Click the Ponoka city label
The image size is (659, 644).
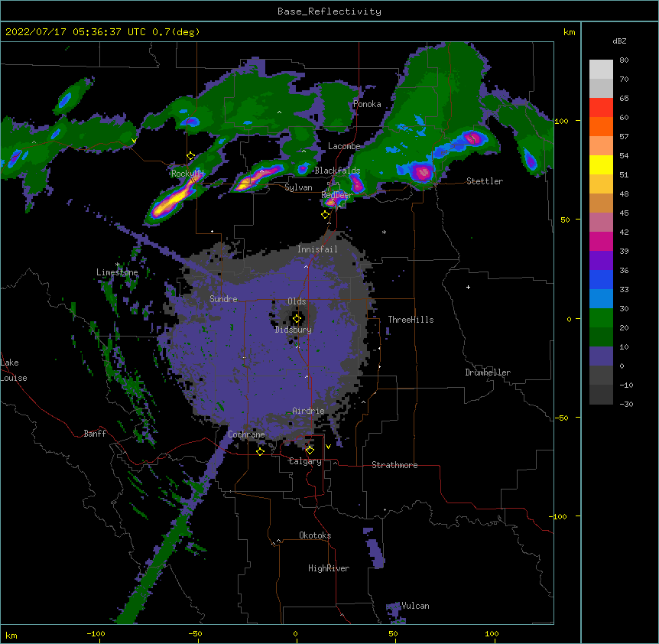pyautogui.click(x=367, y=104)
